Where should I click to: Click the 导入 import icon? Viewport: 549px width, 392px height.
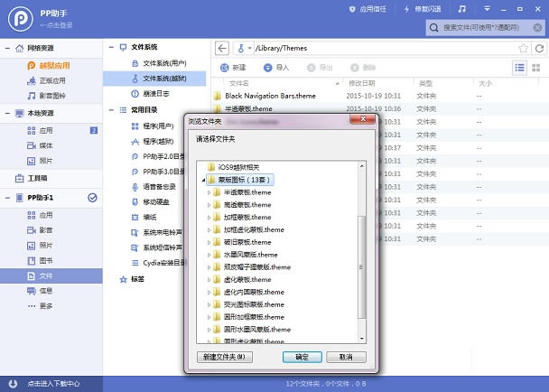click(268, 68)
